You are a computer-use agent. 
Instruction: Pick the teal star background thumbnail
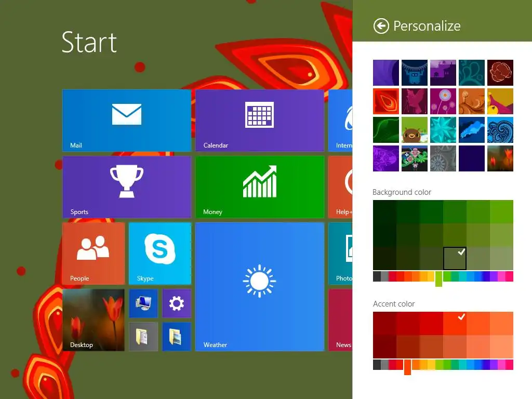443,130
